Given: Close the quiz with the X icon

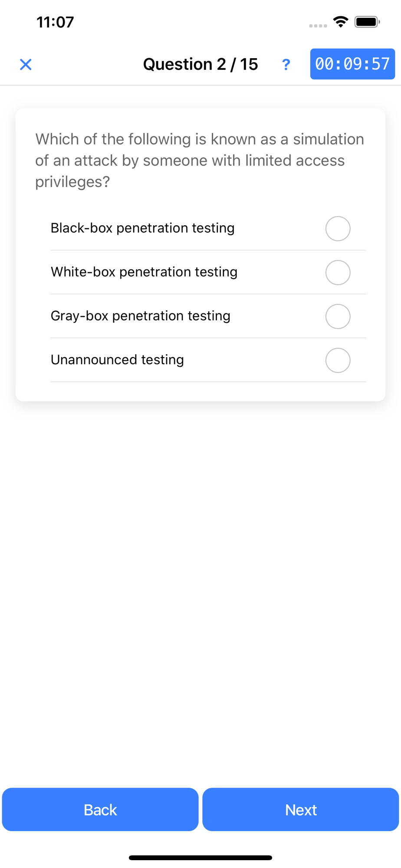Looking at the screenshot, I should (26, 65).
